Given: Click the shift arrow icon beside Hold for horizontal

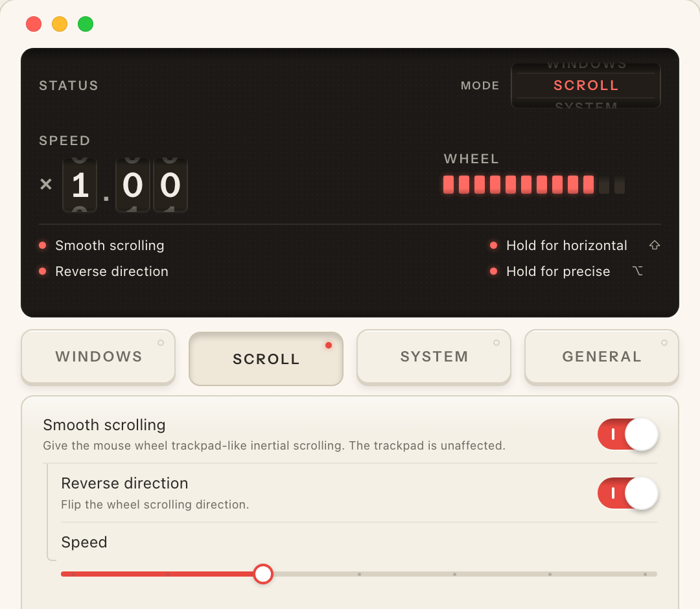Looking at the screenshot, I should (655, 245).
